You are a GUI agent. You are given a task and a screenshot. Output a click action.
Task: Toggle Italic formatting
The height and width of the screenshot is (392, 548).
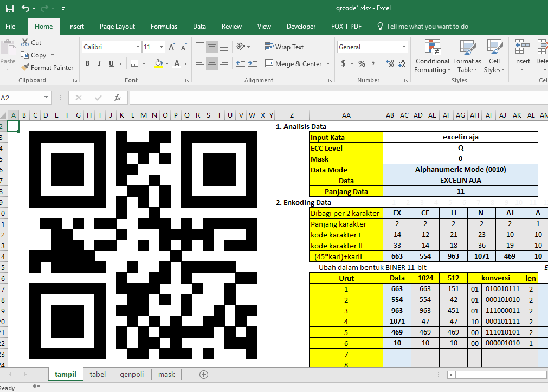coord(99,63)
